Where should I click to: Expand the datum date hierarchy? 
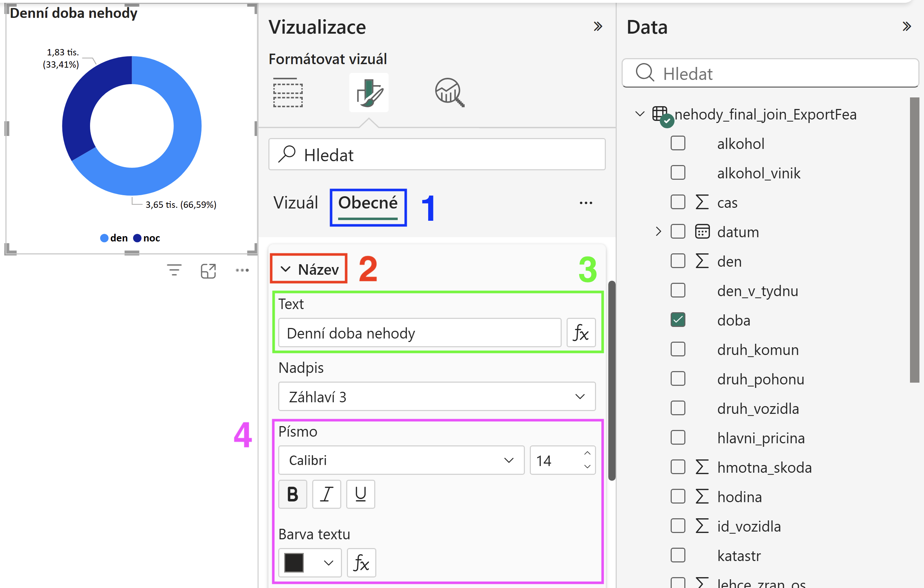[x=658, y=231]
